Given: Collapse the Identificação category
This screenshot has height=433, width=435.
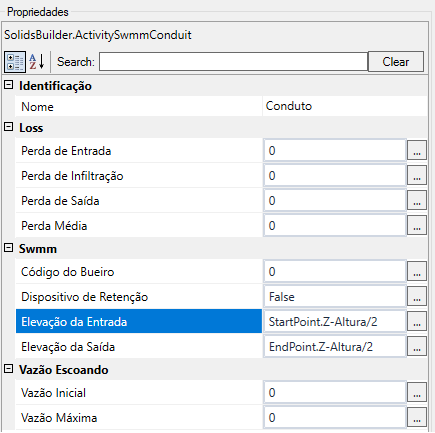Looking at the screenshot, I should [x=9, y=85].
